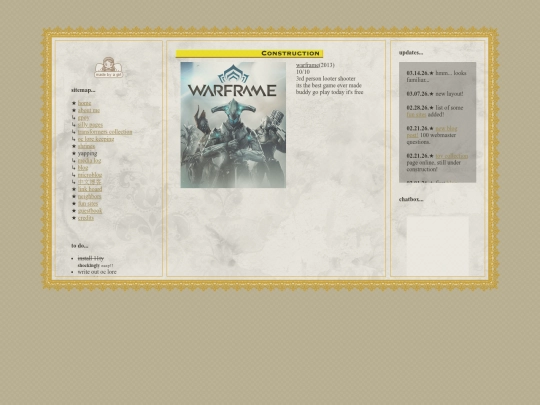Go to the about me page
This screenshot has width=540, height=405.
point(89,110)
